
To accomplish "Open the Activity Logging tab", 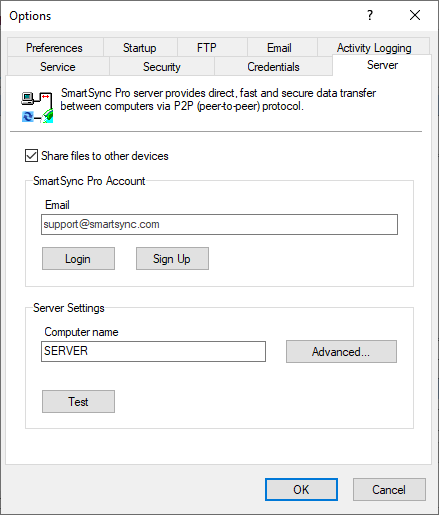I will [374, 48].
